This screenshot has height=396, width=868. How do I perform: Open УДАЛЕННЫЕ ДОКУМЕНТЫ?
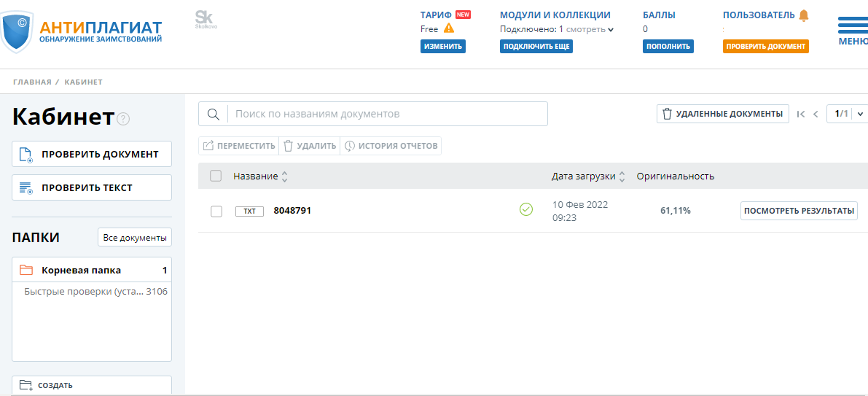coord(722,114)
